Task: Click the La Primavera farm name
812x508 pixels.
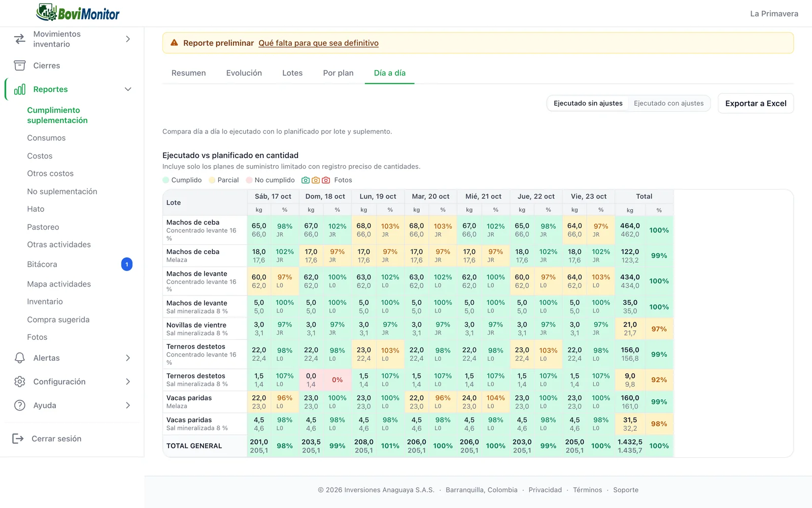Action: 774,14
